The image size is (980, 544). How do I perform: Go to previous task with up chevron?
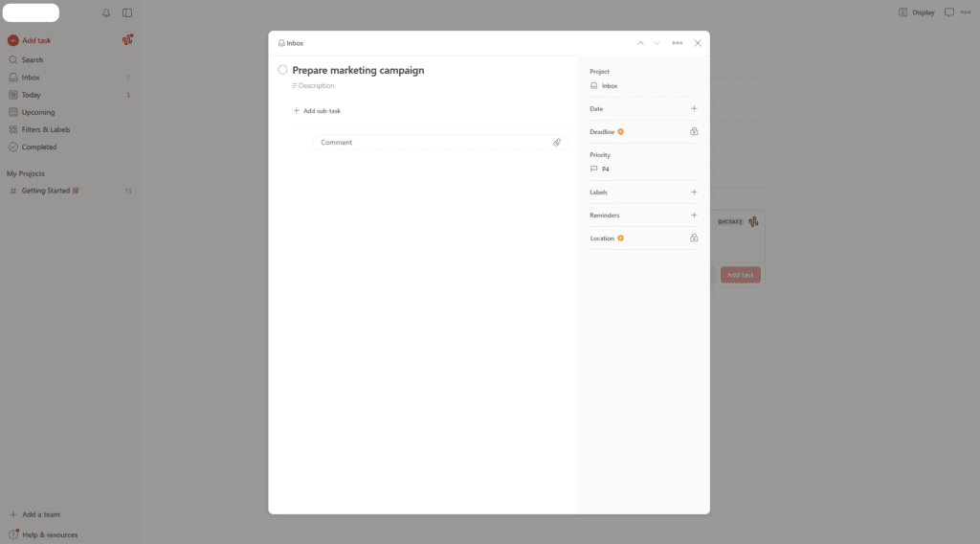[640, 43]
